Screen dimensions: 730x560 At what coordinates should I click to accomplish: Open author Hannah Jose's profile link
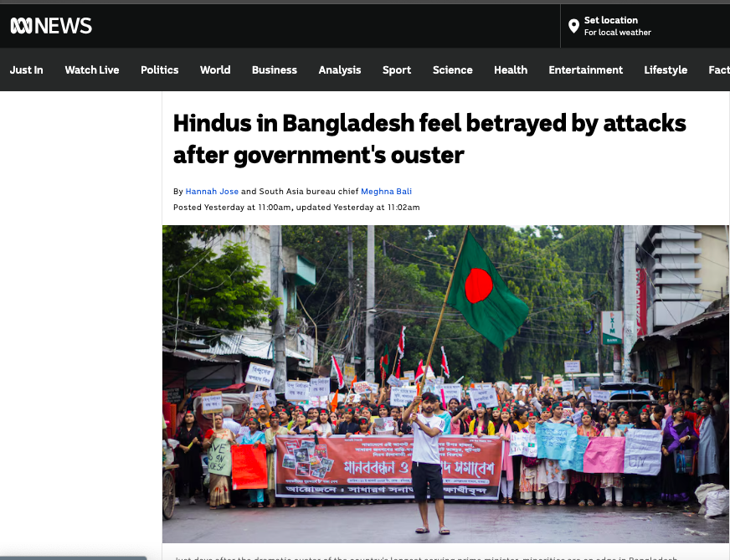coord(212,192)
